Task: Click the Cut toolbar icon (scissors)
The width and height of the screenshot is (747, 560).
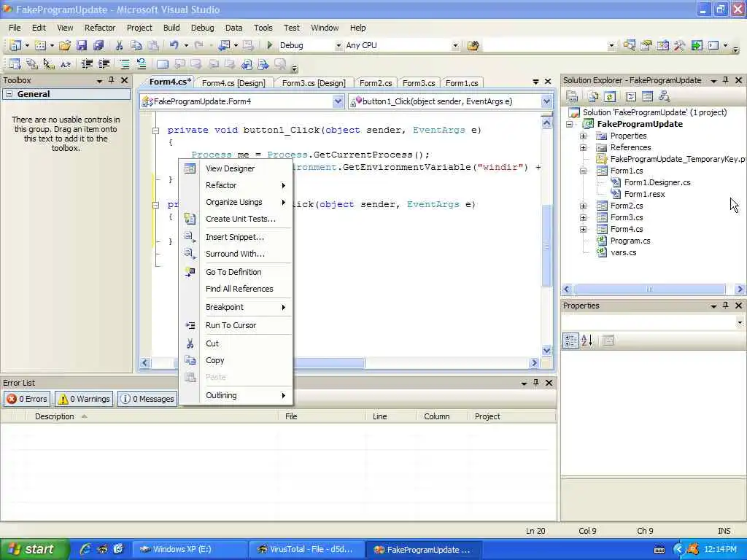Action: 119,45
